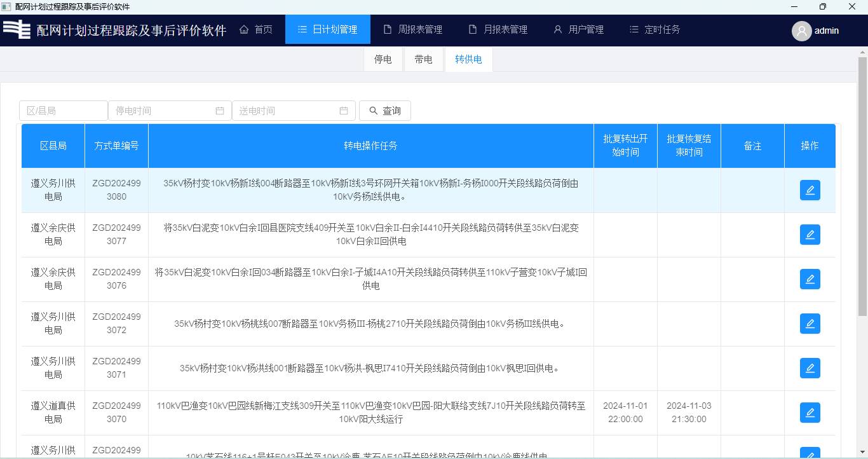Open 用户管理 in the top navigation
The image size is (868, 459).
click(x=578, y=29)
